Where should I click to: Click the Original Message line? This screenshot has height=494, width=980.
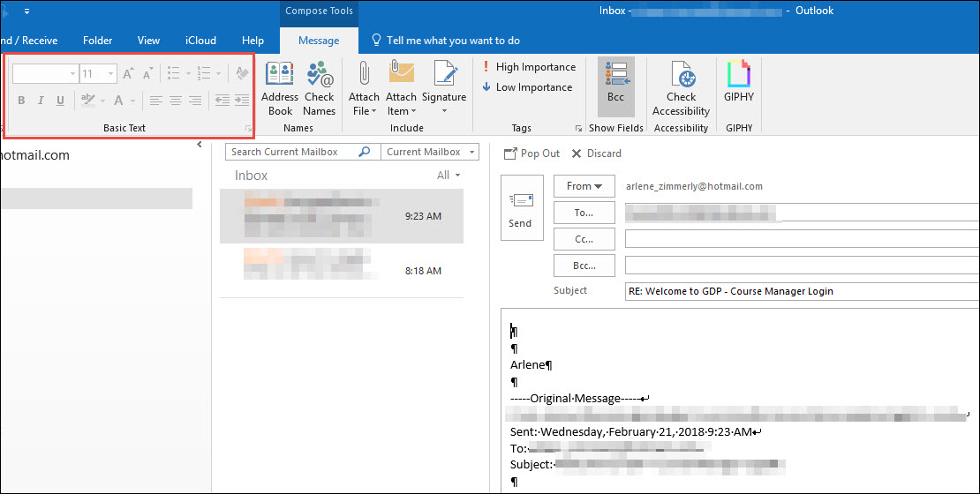580,399
